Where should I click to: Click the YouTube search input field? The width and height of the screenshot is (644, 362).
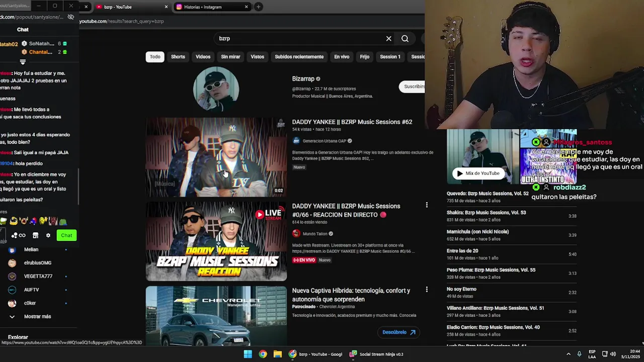[x=299, y=39]
